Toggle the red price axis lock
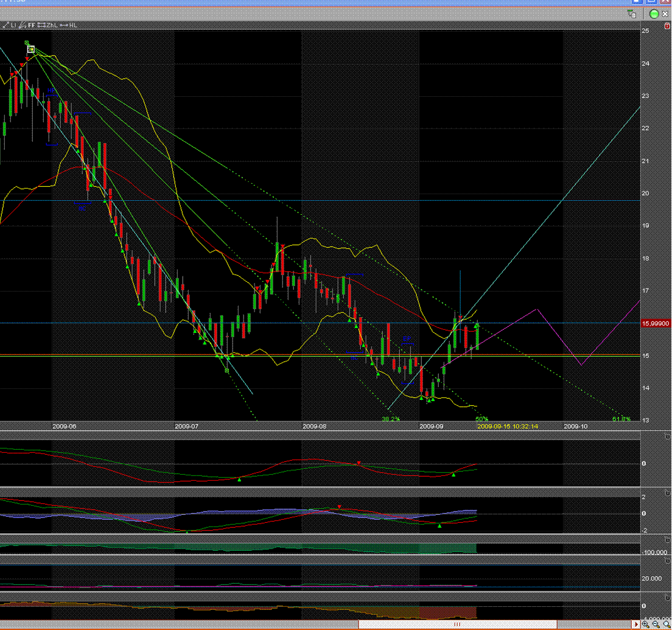 (x=667, y=25)
